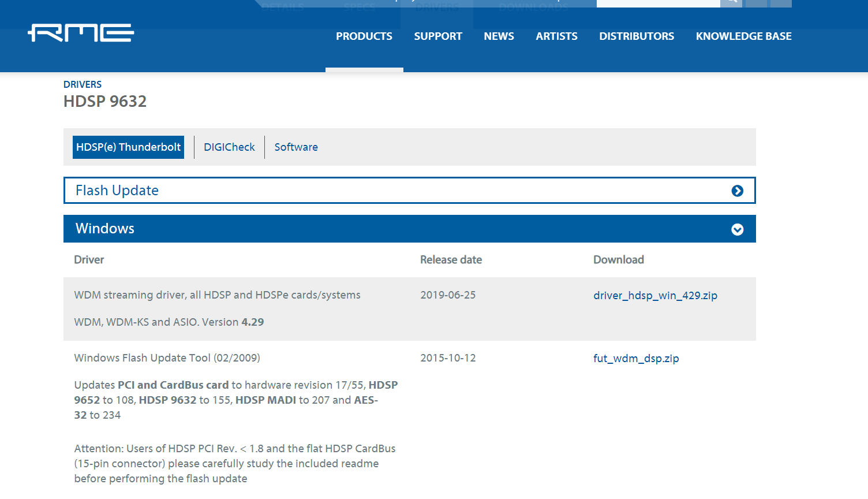Screen dimensions: 868x499
Task: Switch to the Software tab
Action: click(296, 147)
